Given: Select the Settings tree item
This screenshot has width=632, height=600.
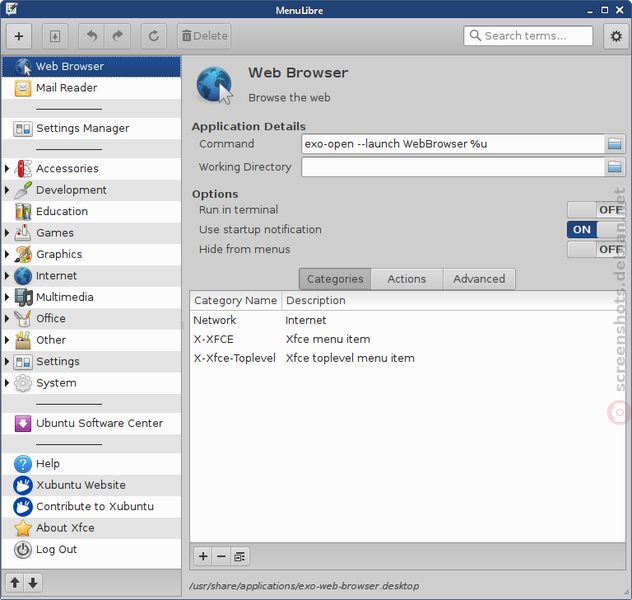Looking at the screenshot, I should [91, 361].
